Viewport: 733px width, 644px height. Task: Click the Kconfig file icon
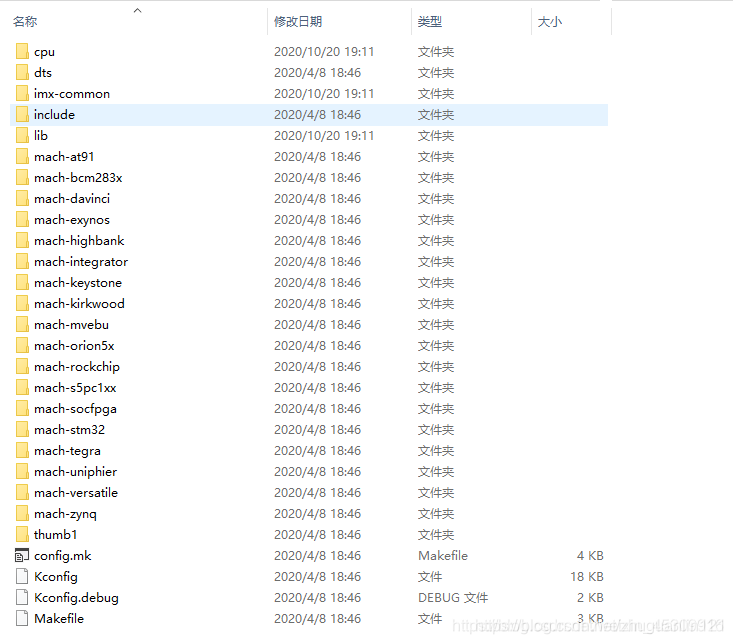(x=22, y=577)
